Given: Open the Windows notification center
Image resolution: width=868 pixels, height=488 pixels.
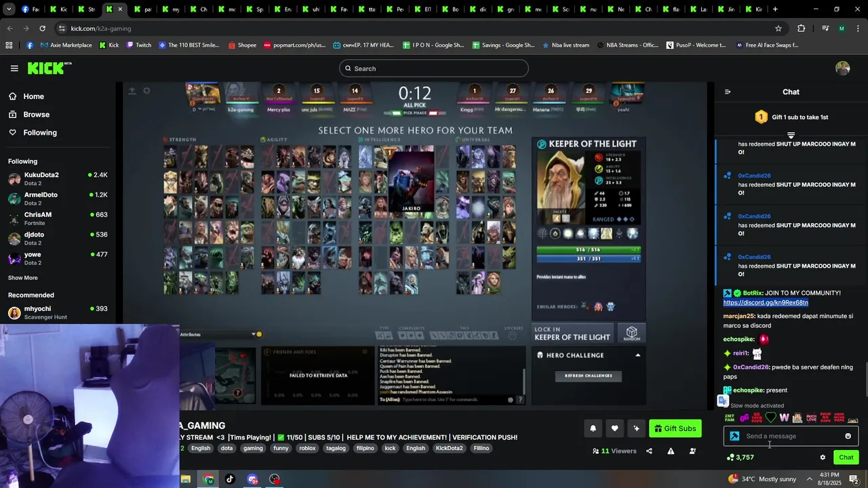Looking at the screenshot, I should [x=854, y=479].
